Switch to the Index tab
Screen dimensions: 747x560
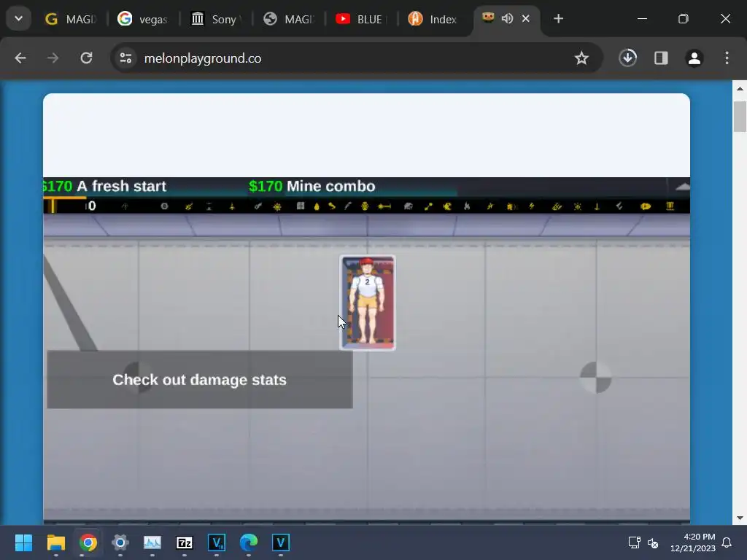point(433,19)
